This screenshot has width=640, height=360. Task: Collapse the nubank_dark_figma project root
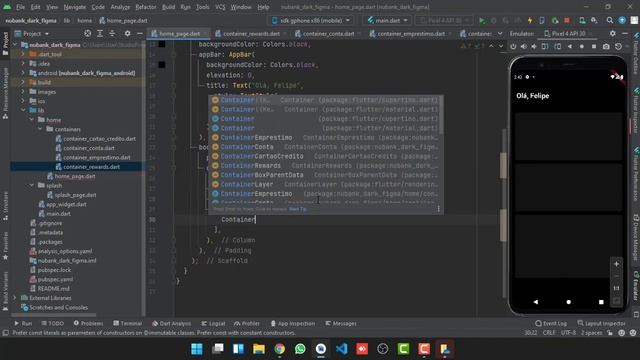pos(15,45)
